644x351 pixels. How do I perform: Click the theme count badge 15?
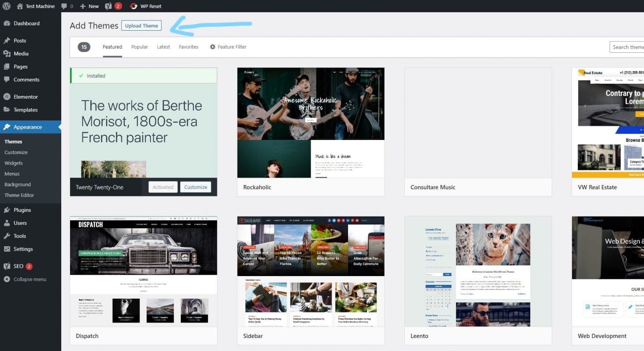tap(84, 47)
